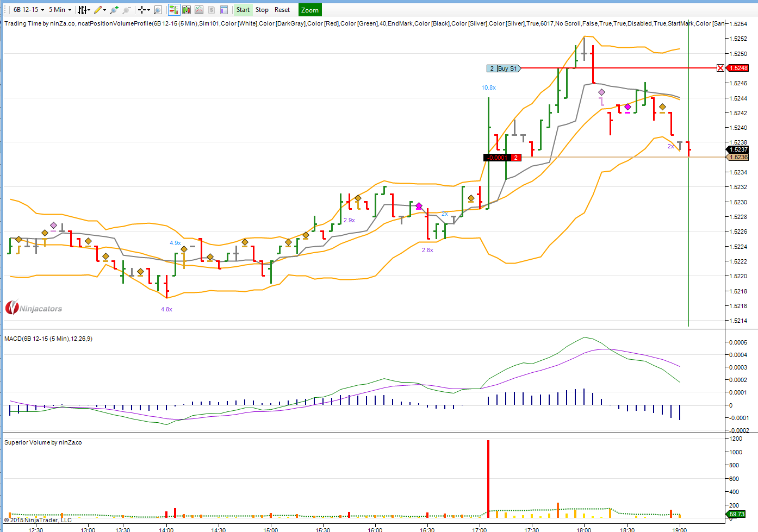This screenshot has width=758, height=532.
Task: Click the Stop button
Action: pyautogui.click(x=262, y=10)
